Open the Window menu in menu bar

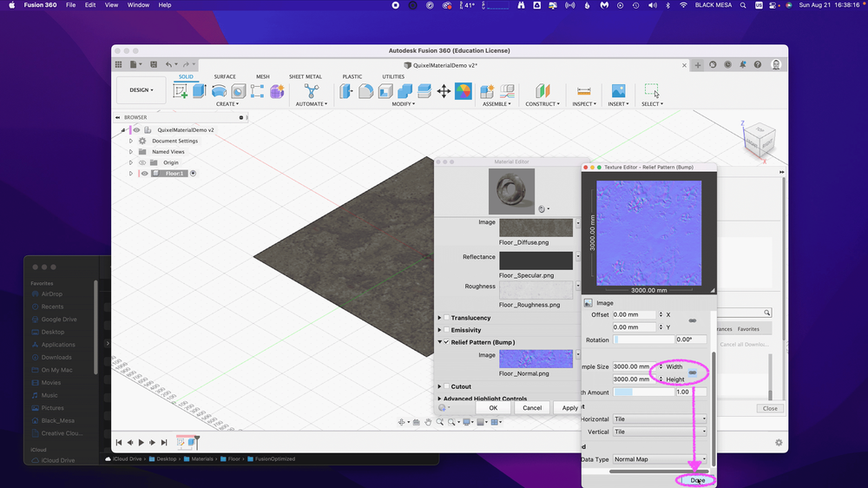click(x=138, y=5)
